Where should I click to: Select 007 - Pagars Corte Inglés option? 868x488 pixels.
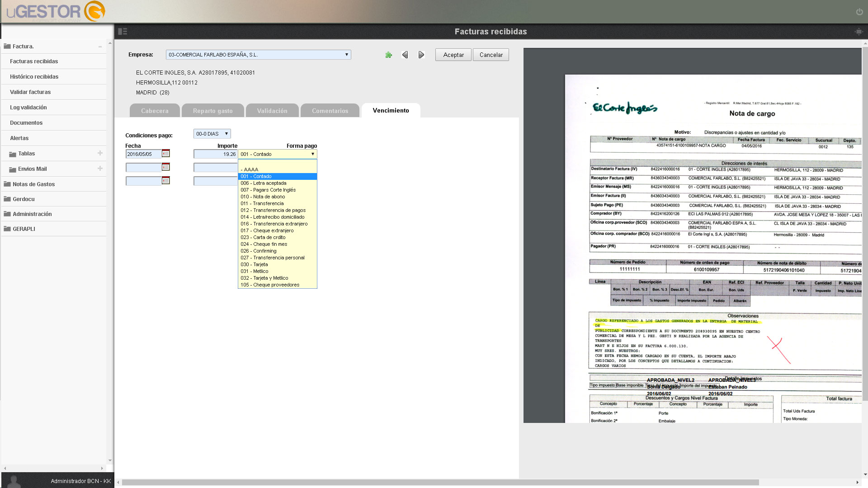pos(277,190)
